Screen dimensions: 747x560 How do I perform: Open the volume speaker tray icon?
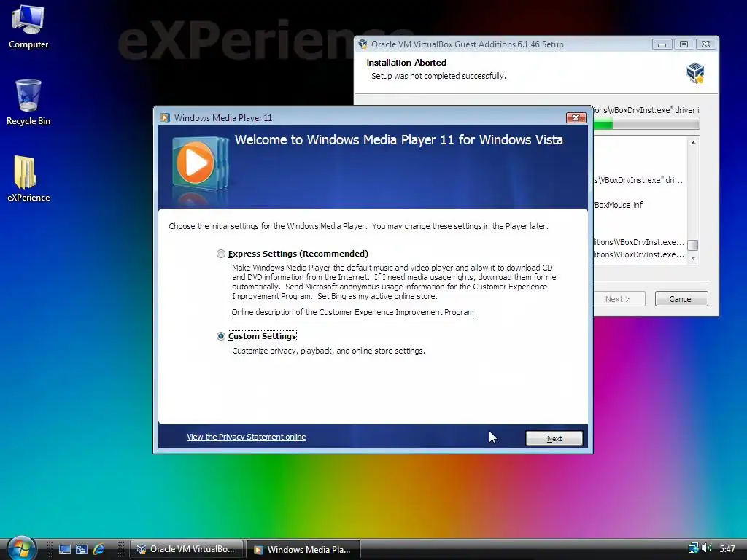pos(706,548)
